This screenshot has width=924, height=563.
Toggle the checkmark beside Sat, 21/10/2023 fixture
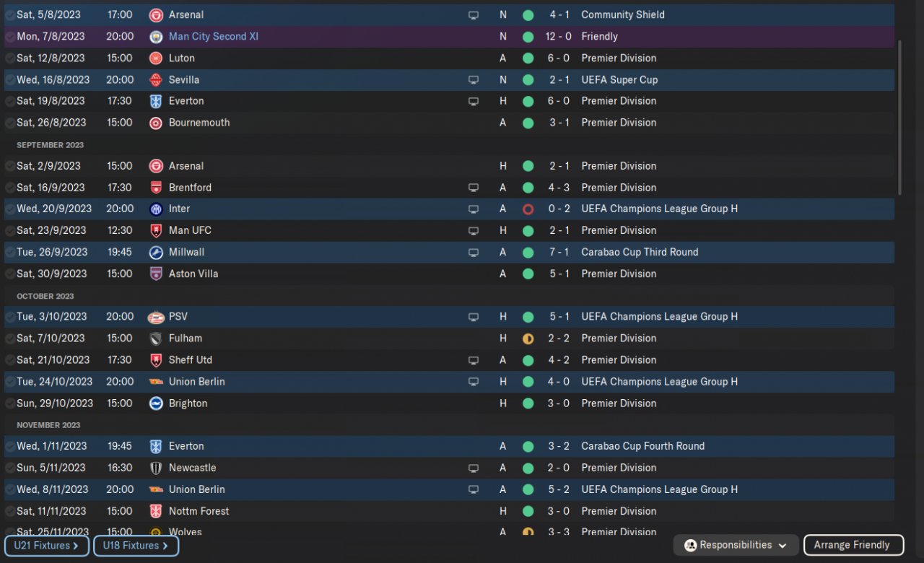pos(10,360)
